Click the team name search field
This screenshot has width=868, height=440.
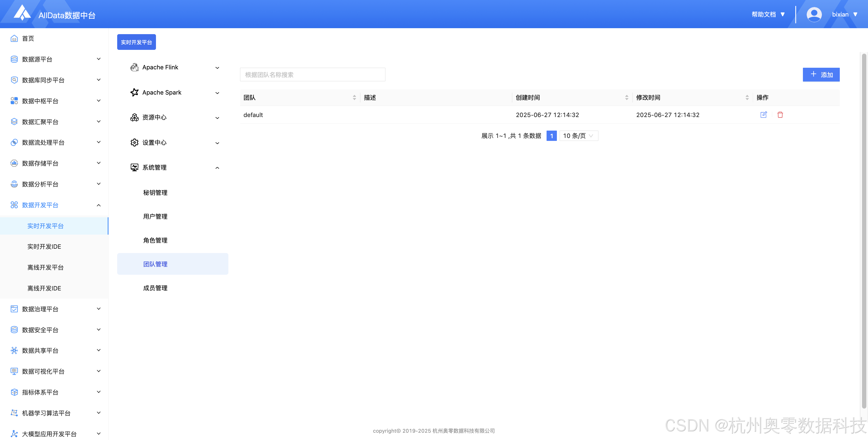coord(312,75)
